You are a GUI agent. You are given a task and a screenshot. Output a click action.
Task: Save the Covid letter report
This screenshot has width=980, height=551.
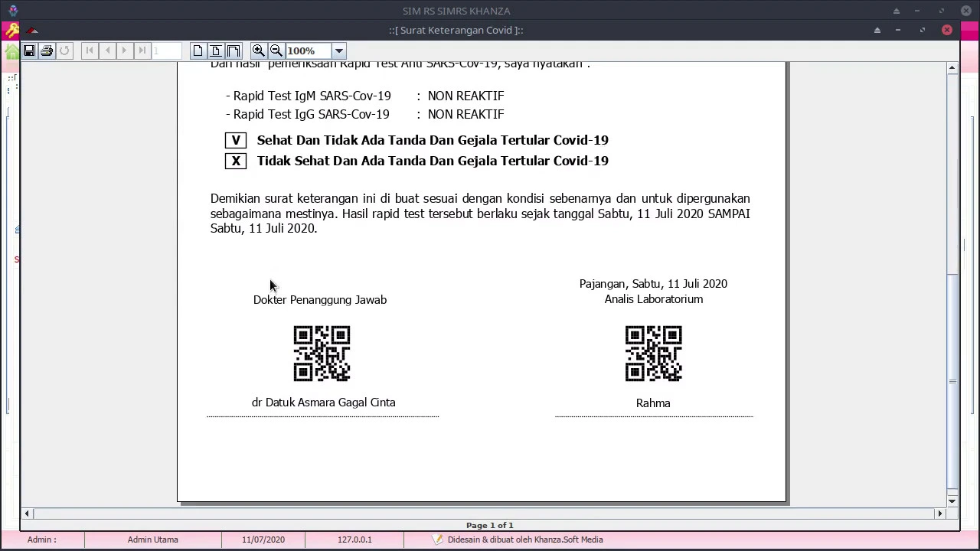tap(29, 51)
